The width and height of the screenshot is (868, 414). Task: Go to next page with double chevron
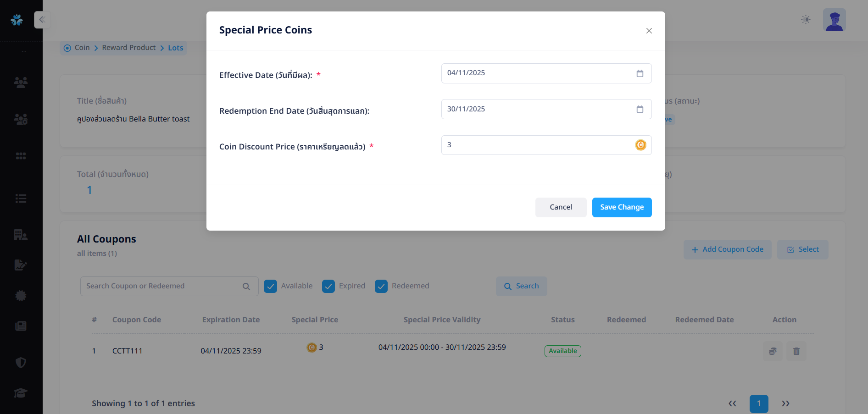(785, 403)
